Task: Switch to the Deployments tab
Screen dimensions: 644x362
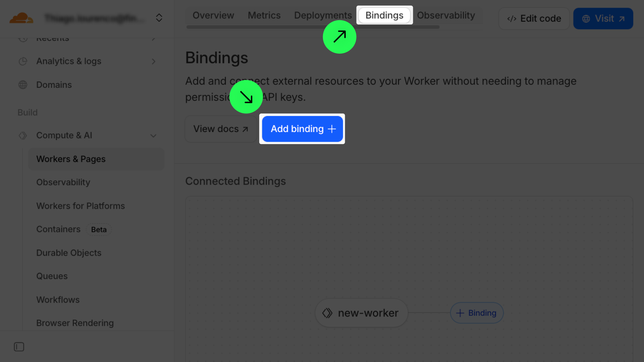Action: (323, 15)
